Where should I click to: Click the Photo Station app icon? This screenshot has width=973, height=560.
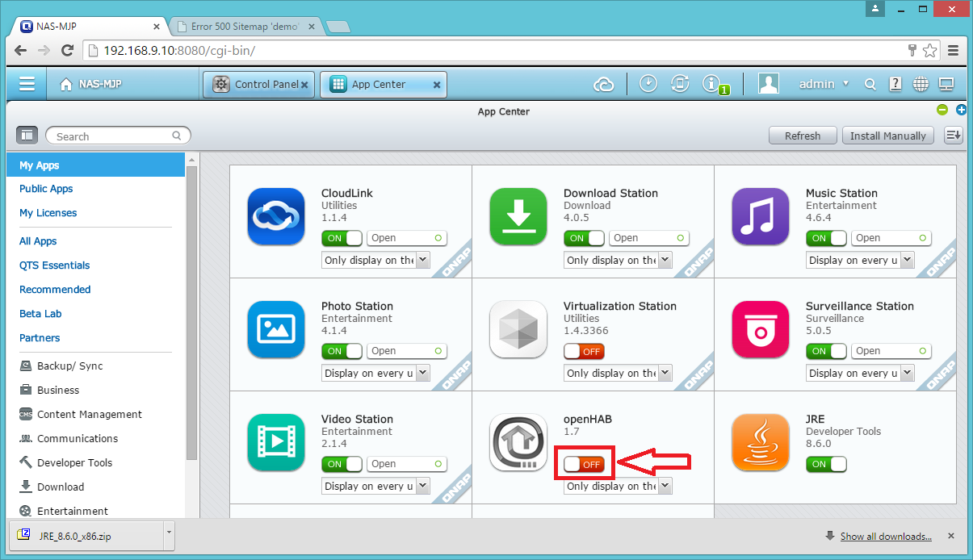click(x=276, y=329)
